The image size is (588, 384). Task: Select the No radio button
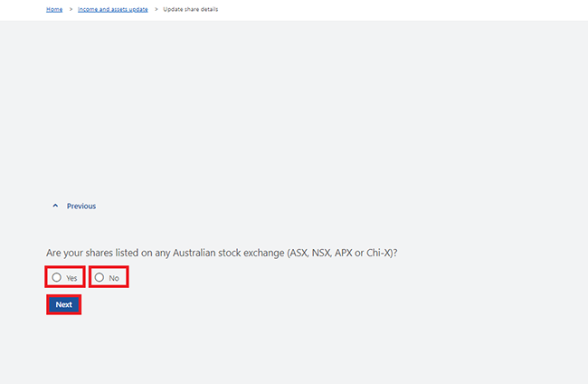100,277
